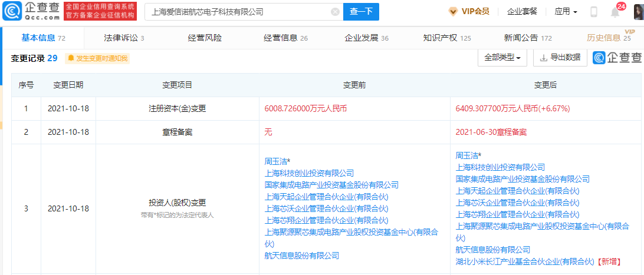Open 上海聚源聚芯 fund link in 变更前 column

[x=351, y=238]
